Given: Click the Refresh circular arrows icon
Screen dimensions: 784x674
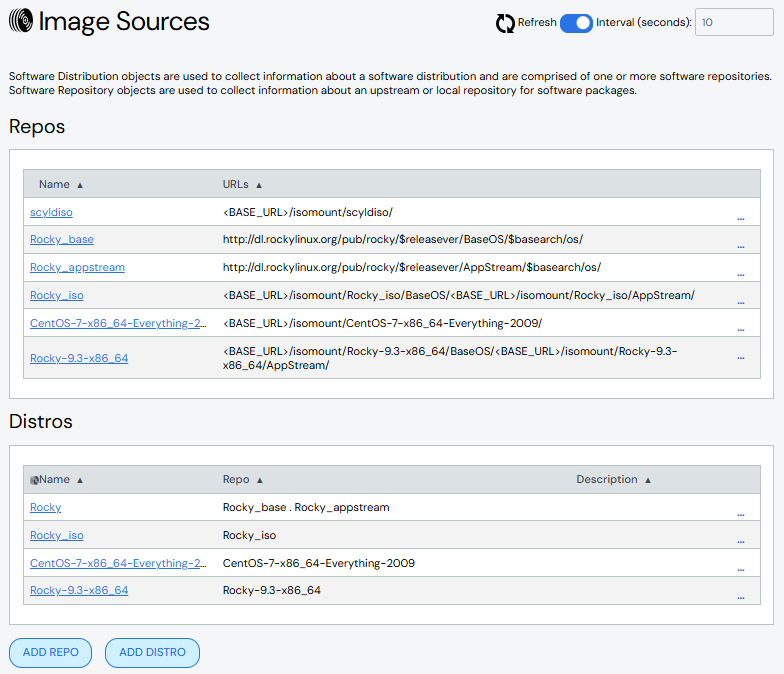Looking at the screenshot, I should pos(505,23).
